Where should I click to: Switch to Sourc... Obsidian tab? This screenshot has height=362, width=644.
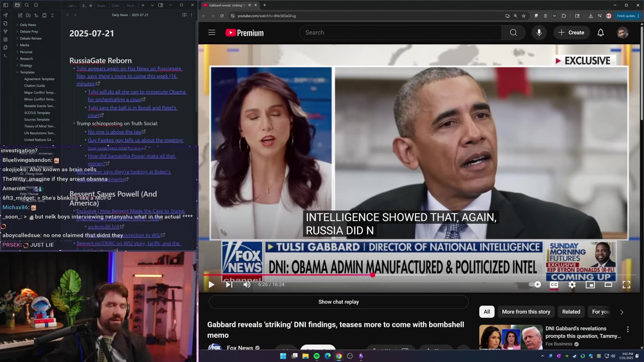click(x=102, y=6)
